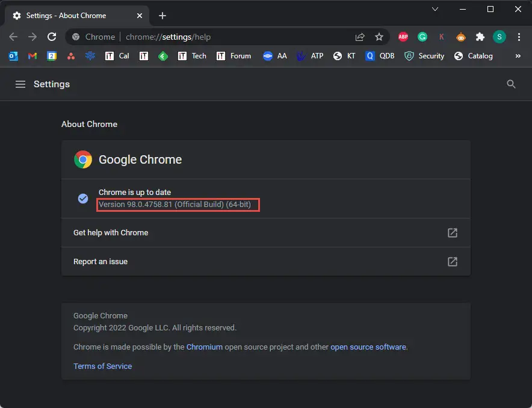Show more bookmarks with double chevron
Screen dimensions: 532x408
pos(518,56)
